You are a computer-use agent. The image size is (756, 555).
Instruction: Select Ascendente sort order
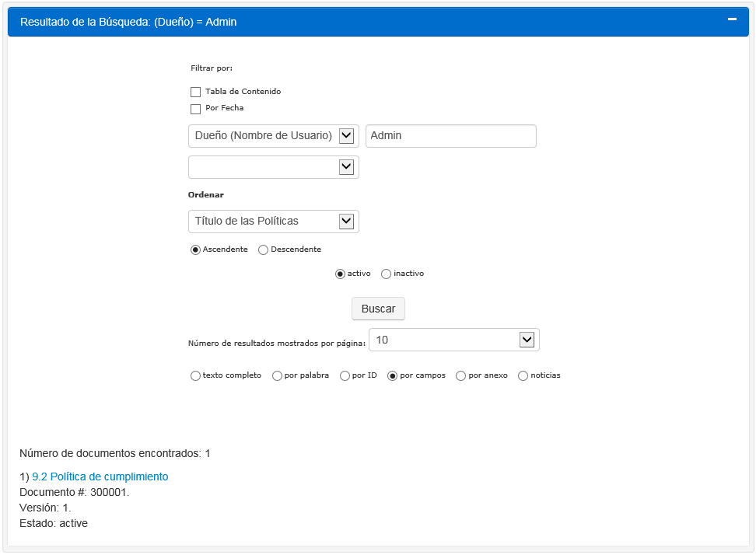(196, 250)
